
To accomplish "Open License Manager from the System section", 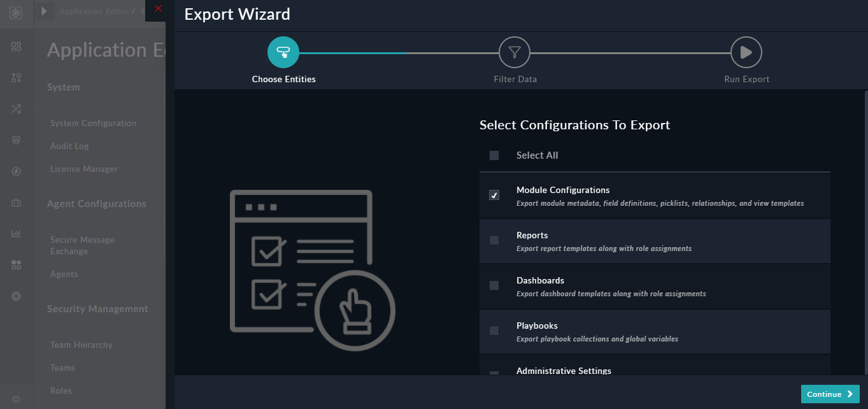I will click(x=84, y=169).
